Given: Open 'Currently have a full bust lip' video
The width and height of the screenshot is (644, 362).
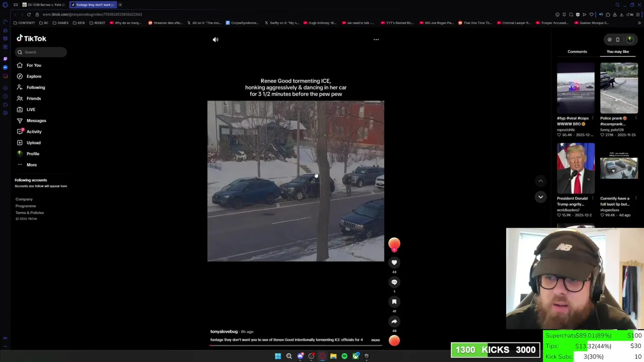Looking at the screenshot, I should tap(619, 168).
